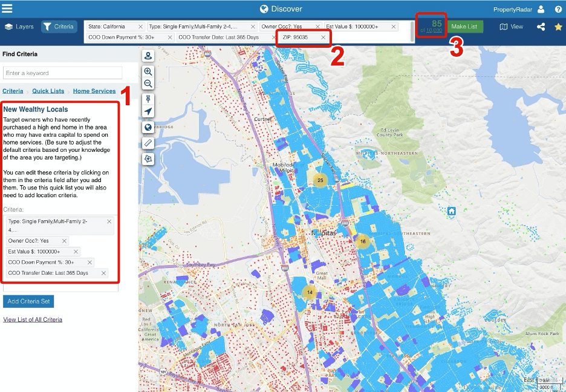Viewport: 566px width, 392px height.
Task: Remove Est Value $ chip in side panel
Action: pos(76,252)
